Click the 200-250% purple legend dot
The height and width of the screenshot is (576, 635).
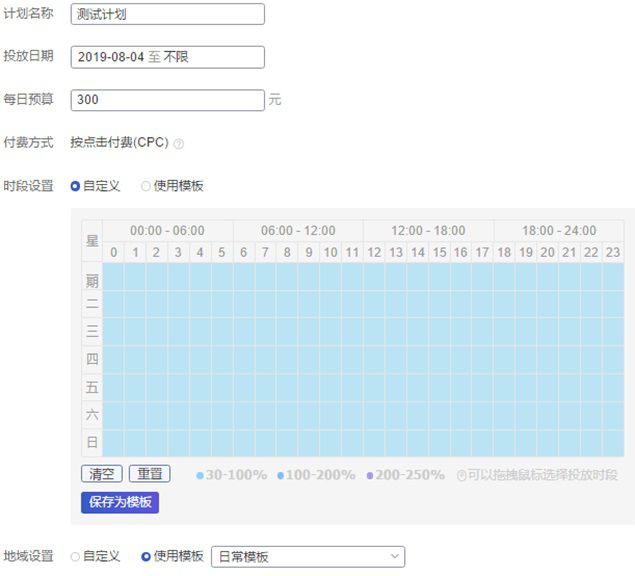pyautogui.click(x=370, y=476)
